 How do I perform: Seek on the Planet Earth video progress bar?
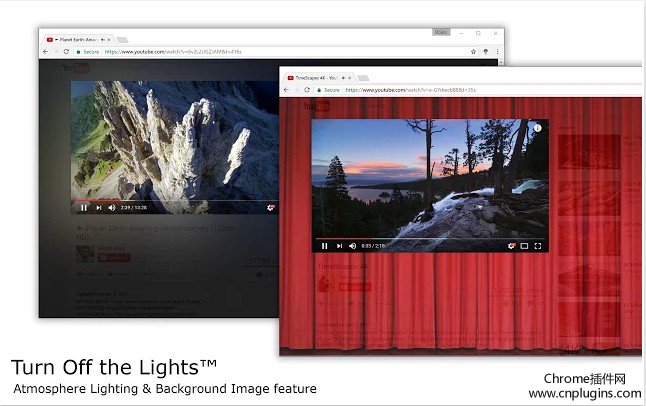[x=175, y=200]
